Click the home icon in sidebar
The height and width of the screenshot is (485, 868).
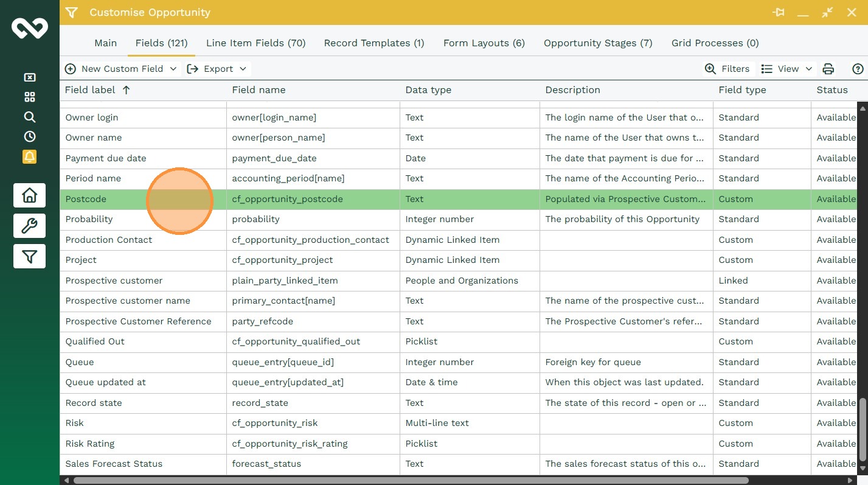[x=29, y=195]
